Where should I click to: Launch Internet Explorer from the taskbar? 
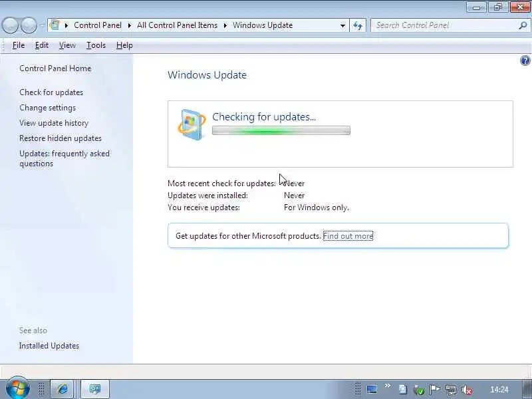point(62,389)
